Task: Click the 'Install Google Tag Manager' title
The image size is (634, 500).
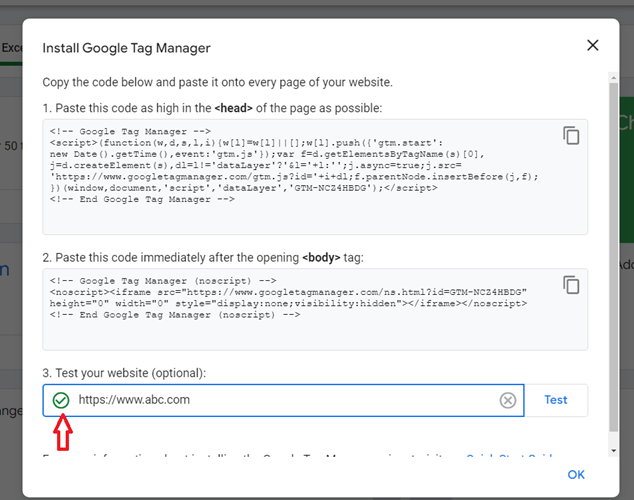Action: click(x=126, y=48)
